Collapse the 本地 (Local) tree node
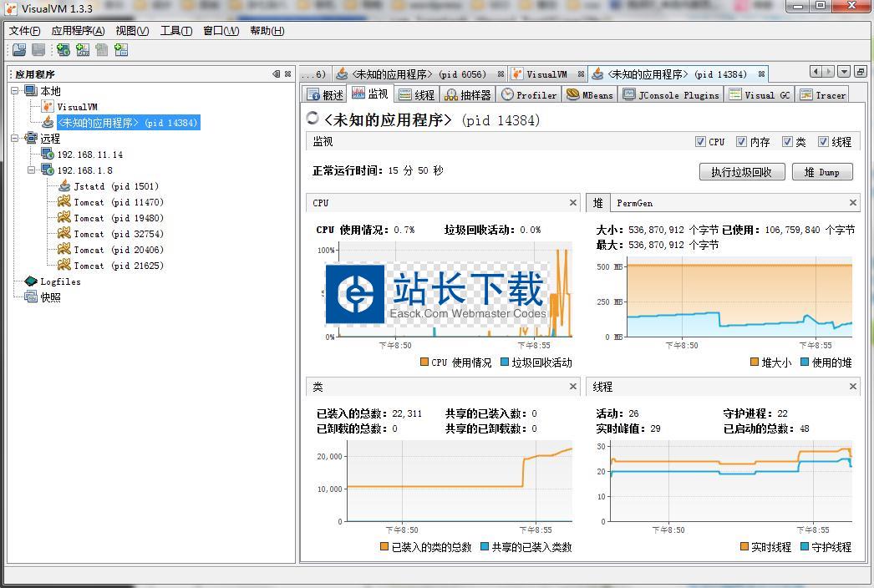The image size is (874, 588). click(x=15, y=91)
